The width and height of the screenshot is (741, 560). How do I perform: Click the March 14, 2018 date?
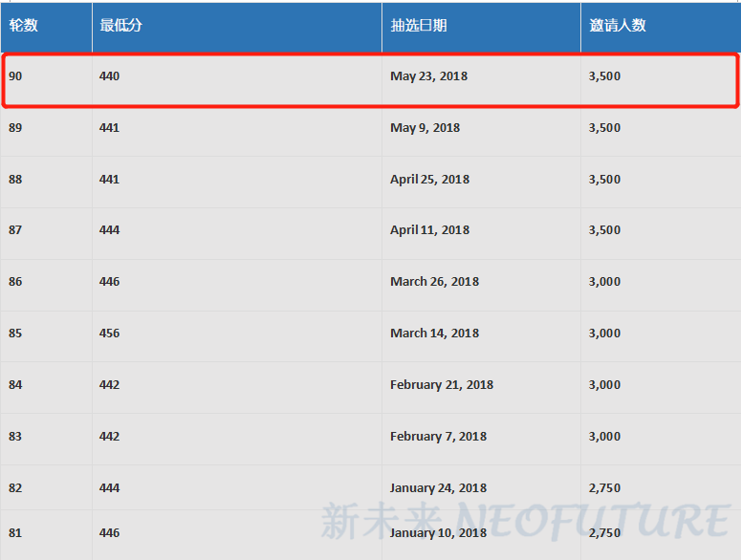tap(434, 334)
